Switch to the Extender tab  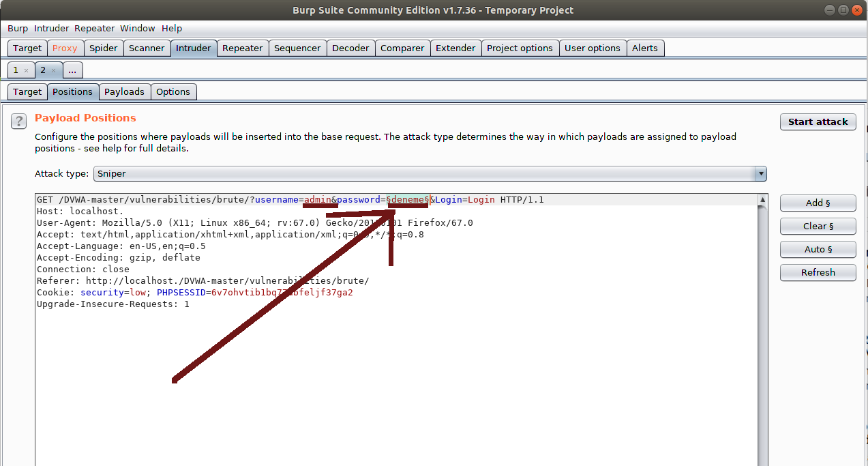(455, 48)
